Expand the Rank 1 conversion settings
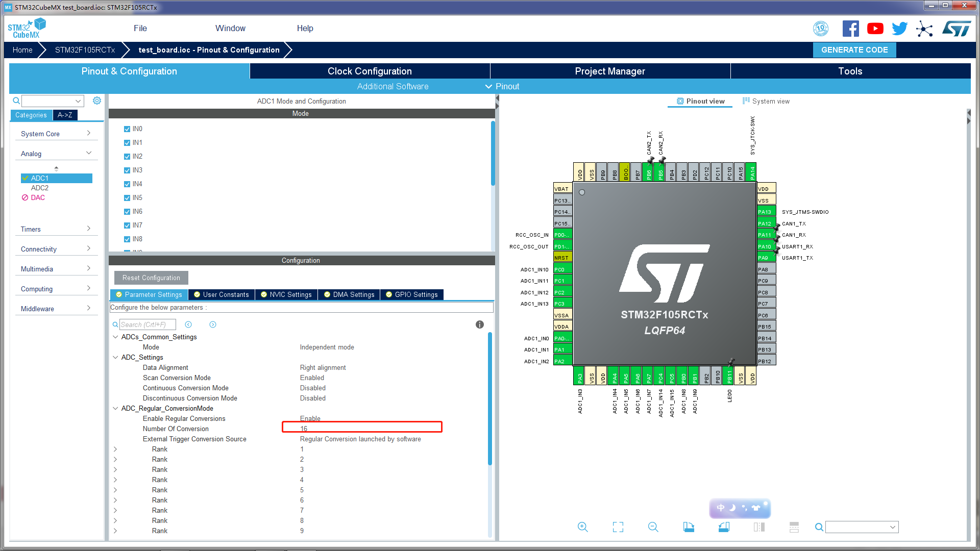The height and width of the screenshot is (551, 980). pyautogui.click(x=115, y=449)
